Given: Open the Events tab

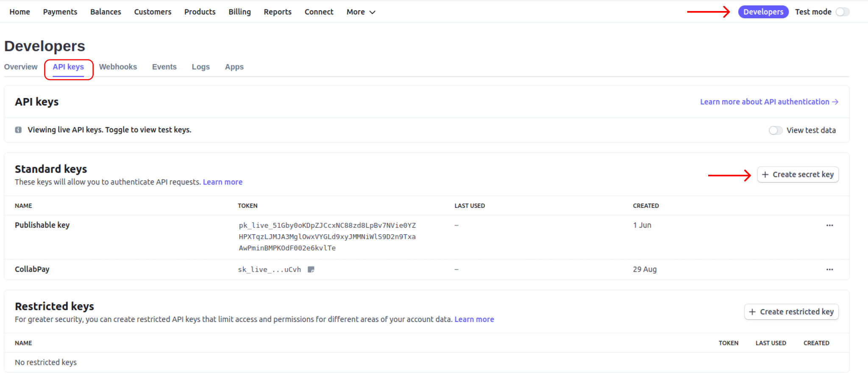Looking at the screenshot, I should (164, 67).
